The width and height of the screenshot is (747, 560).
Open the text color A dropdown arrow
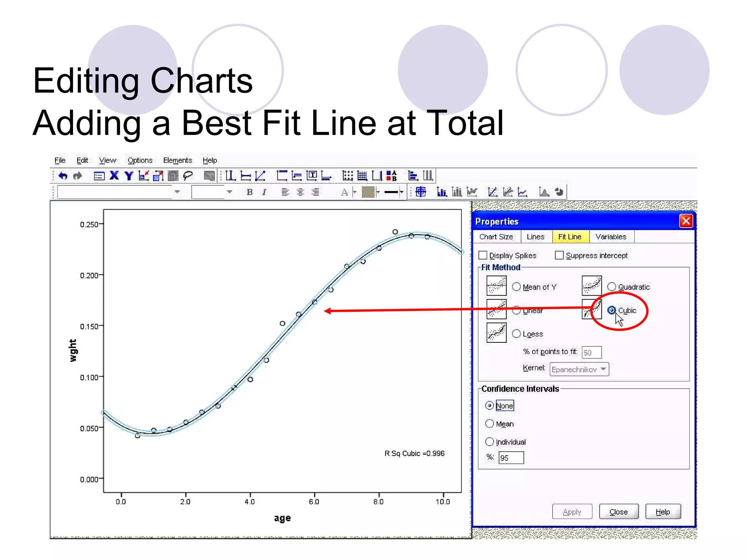coord(355,192)
